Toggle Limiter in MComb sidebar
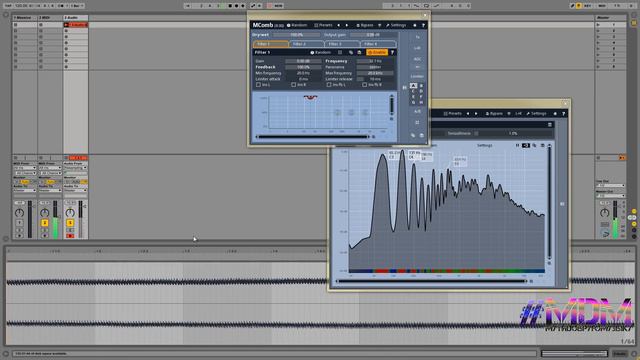640x360 pixels. coord(417,76)
